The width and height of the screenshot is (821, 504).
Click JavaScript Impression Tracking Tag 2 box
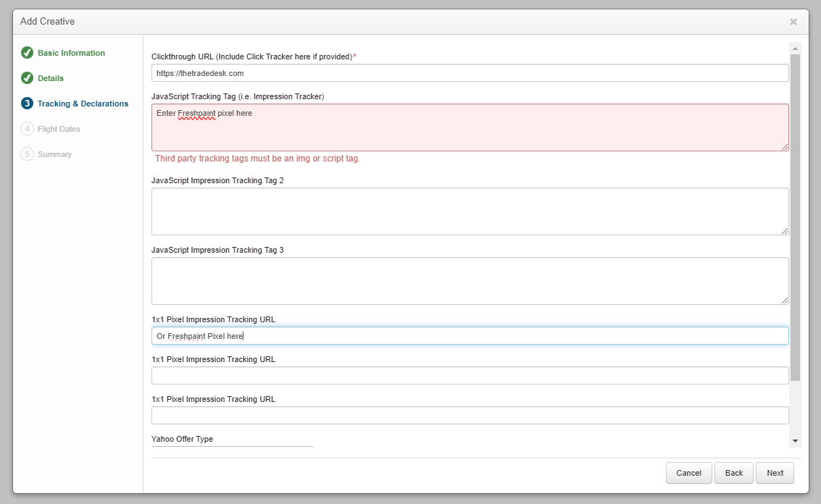470,211
